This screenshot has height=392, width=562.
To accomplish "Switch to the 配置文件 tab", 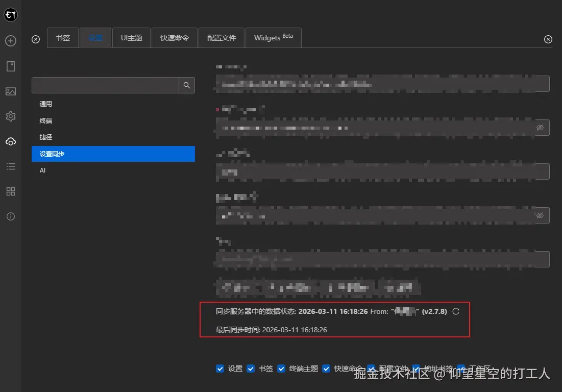I will coord(222,38).
